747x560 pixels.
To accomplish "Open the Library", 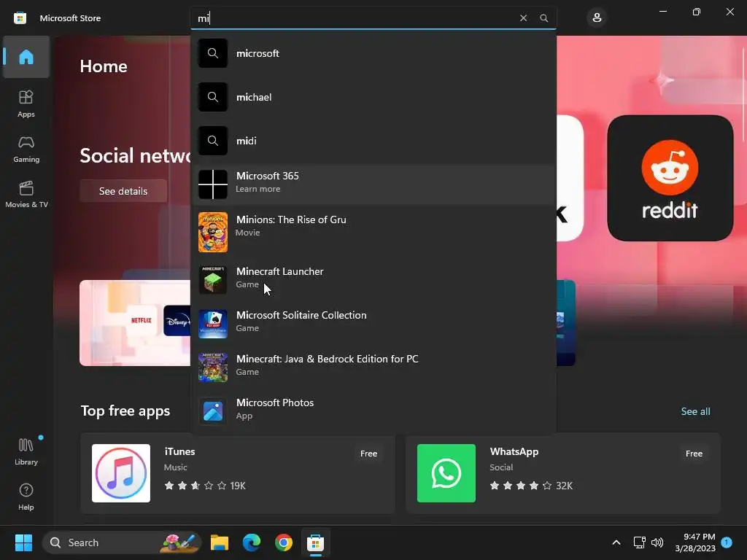I will pyautogui.click(x=26, y=451).
